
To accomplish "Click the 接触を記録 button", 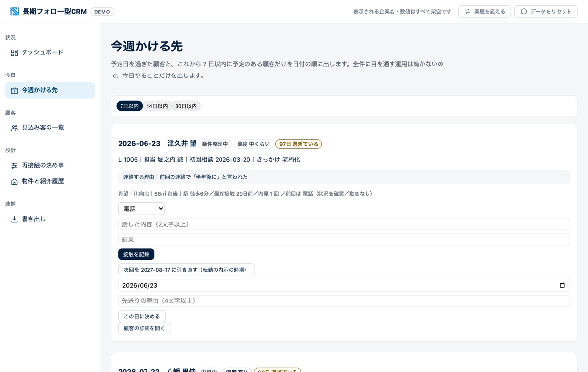I will pos(136,254).
